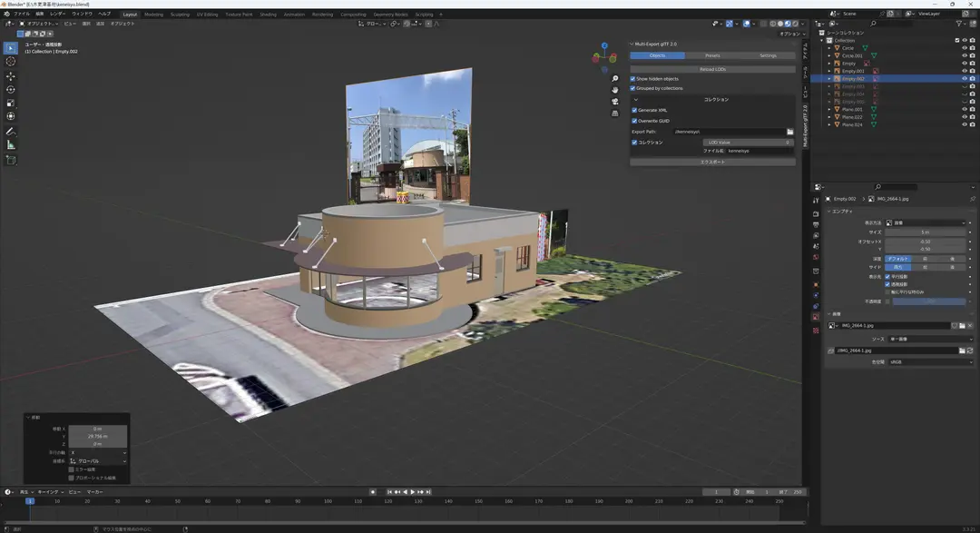Screen dimensions: 980x533
Task: Click the Export Path input field
Action: click(x=729, y=132)
